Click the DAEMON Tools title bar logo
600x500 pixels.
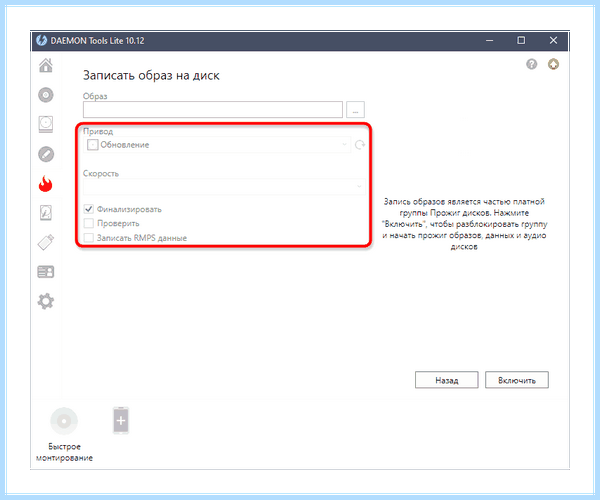tap(42, 41)
